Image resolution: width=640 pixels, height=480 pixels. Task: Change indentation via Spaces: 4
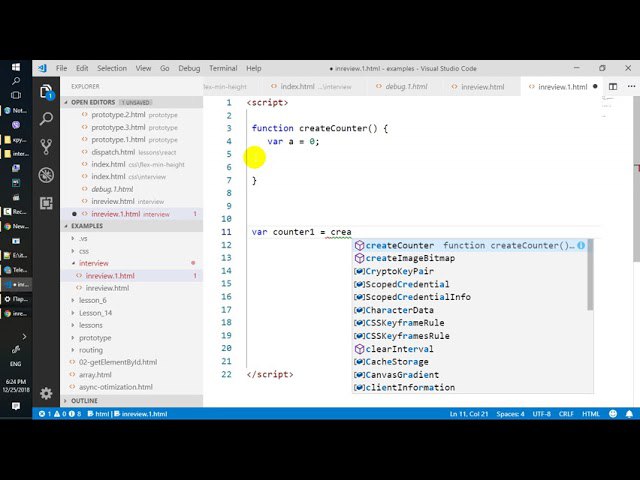[510, 414]
